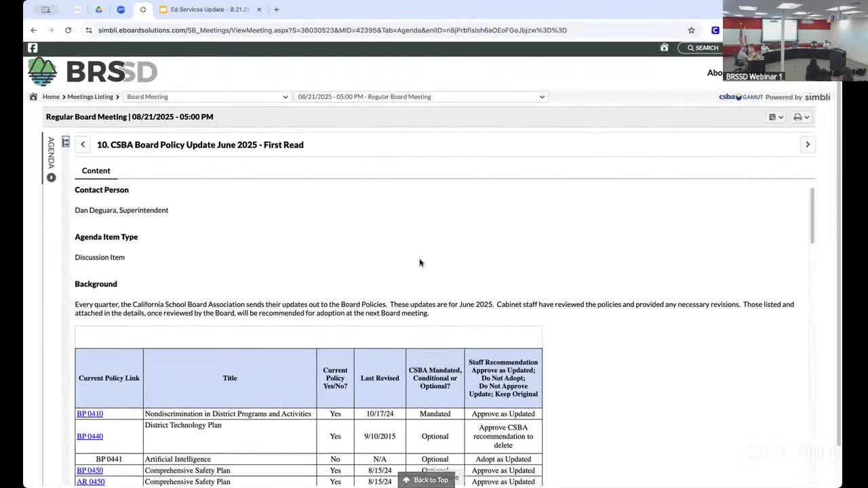
Task: Open a new browser tab
Action: tap(277, 9)
